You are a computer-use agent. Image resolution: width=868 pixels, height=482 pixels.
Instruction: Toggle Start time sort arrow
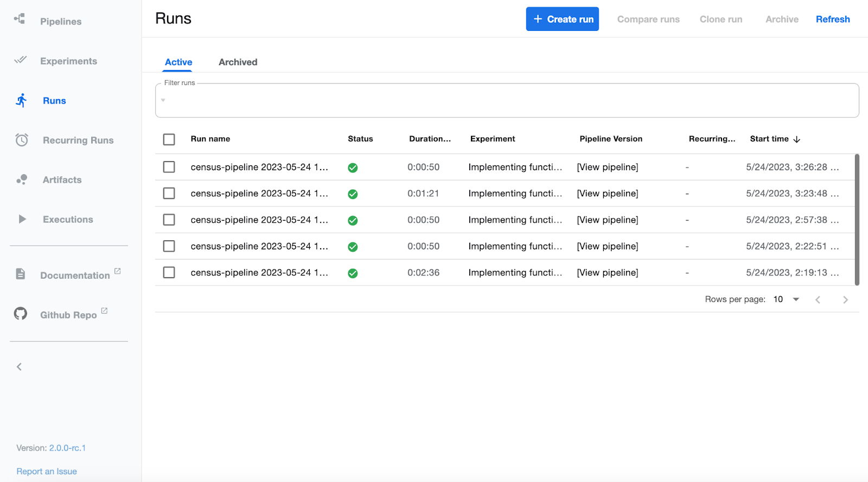tap(797, 139)
